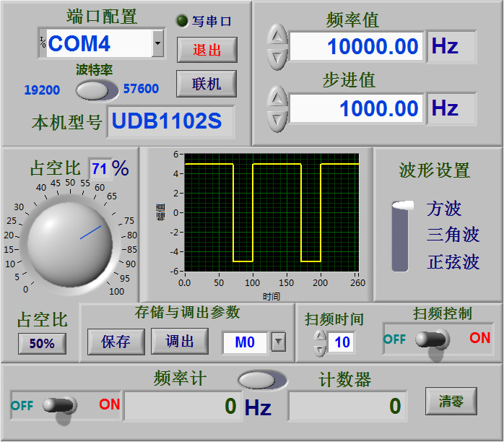Click the waveform slider thumb at 方波

[x=402, y=205]
